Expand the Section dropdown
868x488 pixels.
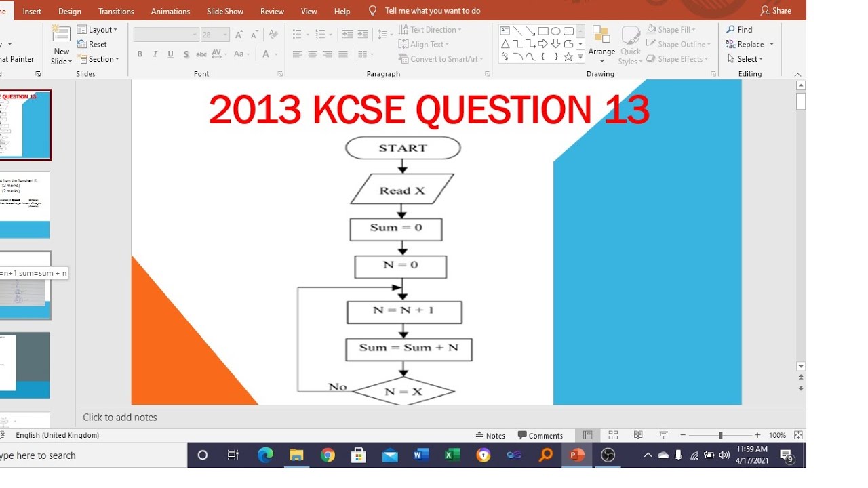click(99, 59)
